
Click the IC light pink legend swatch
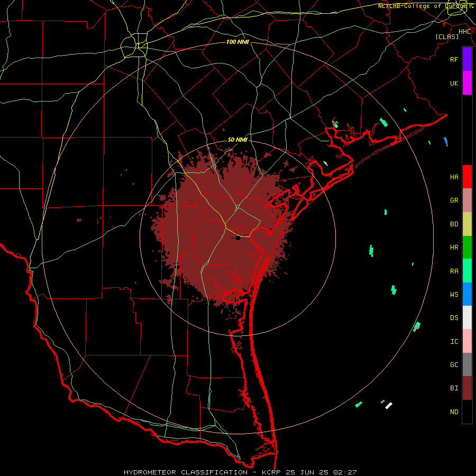click(467, 341)
